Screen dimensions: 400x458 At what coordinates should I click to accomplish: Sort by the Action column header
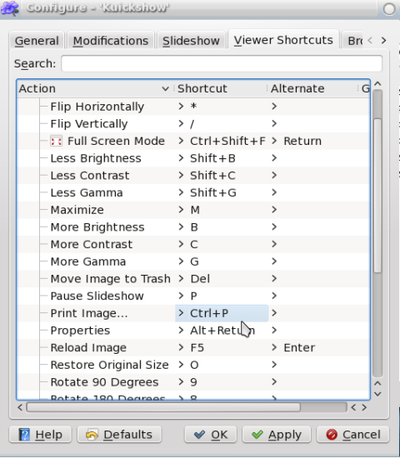pyautogui.click(x=95, y=89)
